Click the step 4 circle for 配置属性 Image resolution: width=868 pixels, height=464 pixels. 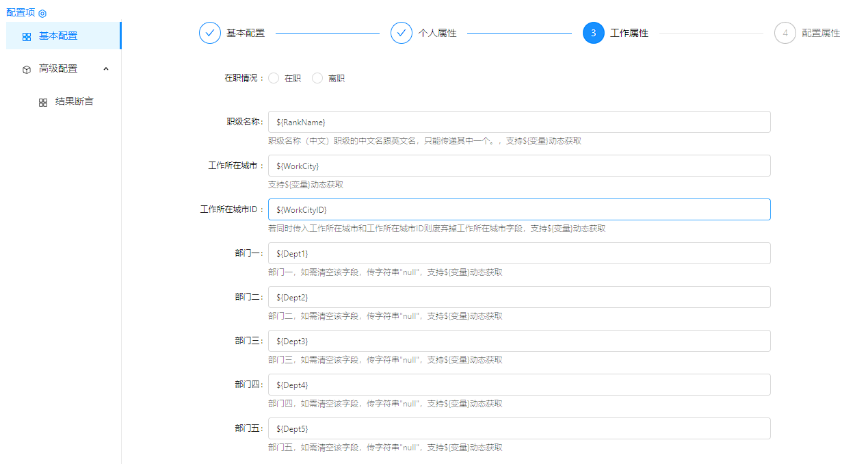pos(785,33)
